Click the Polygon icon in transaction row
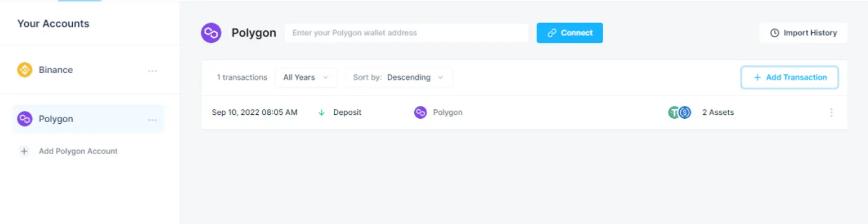868x224 pixels. pos(420,113)
